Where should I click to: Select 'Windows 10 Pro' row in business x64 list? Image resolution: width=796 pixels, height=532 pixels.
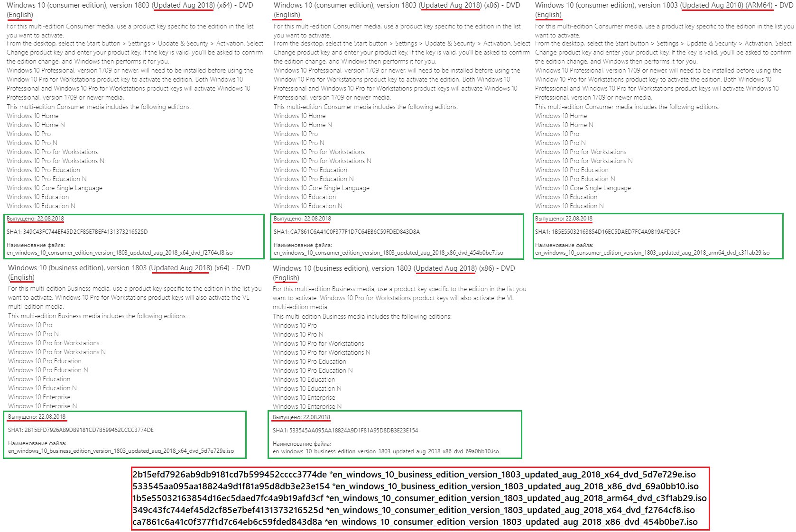30,325
